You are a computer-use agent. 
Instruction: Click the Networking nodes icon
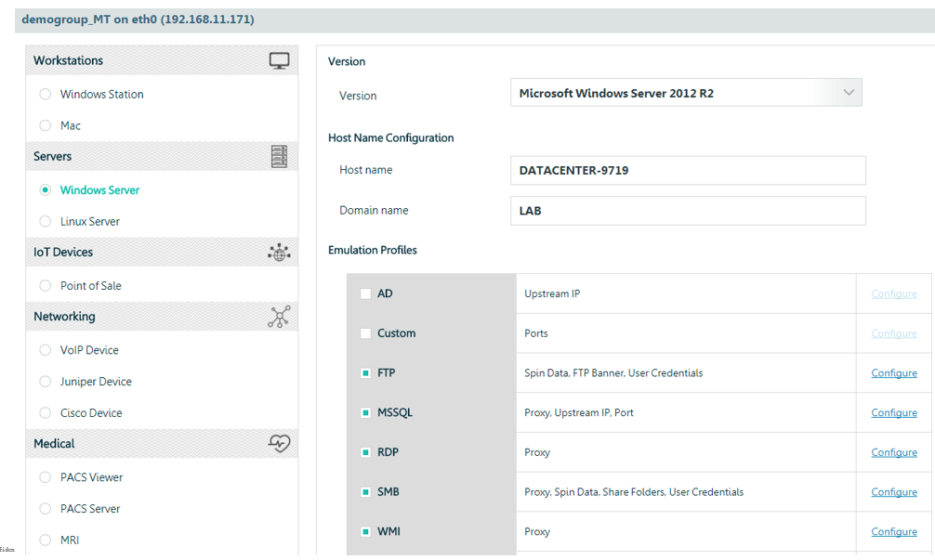point(279,317)
